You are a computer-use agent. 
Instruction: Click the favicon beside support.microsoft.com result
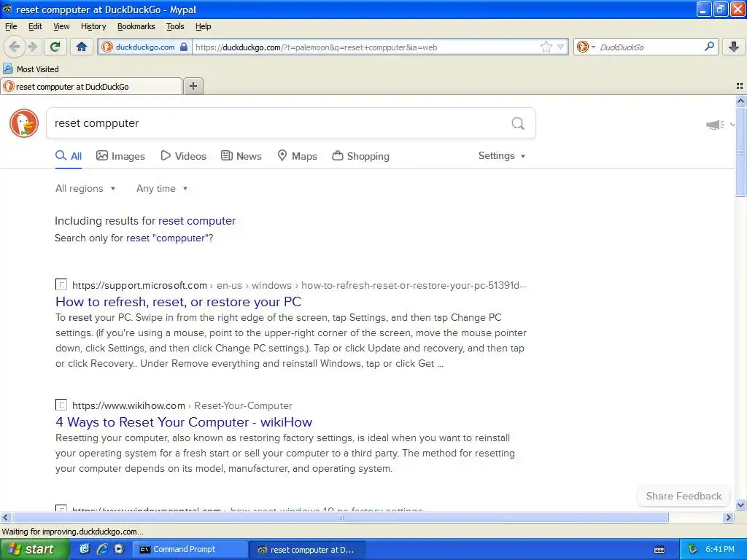(61, 285)
